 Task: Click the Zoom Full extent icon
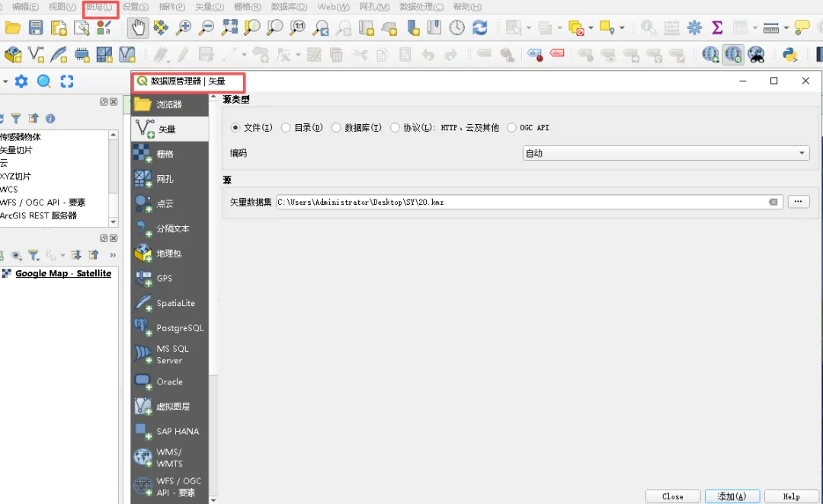[229, 27]
